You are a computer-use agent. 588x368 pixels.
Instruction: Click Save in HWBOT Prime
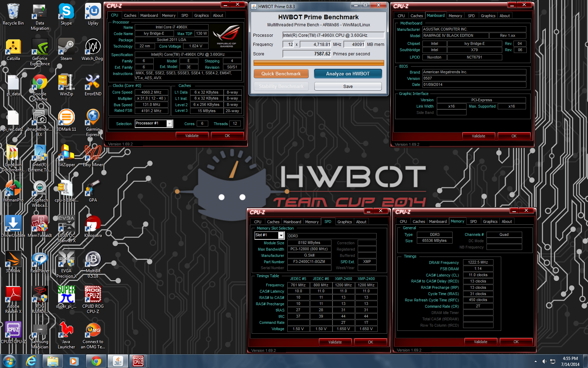pos(348,86)
